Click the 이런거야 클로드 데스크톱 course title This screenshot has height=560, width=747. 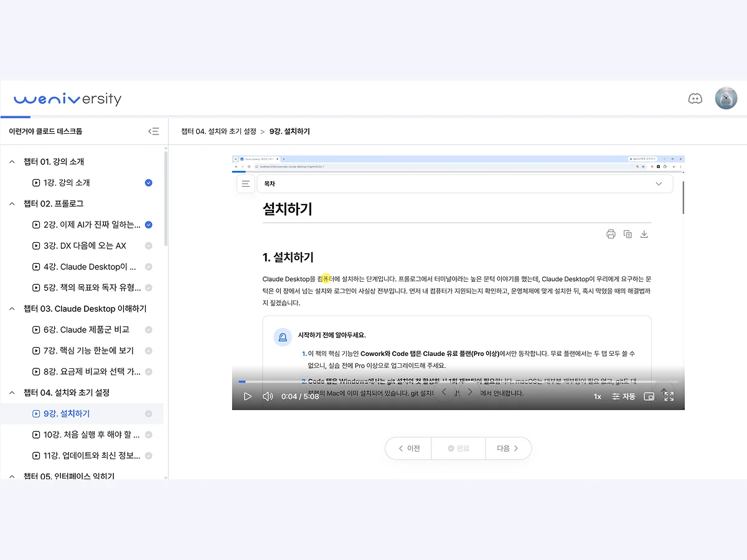pos(45,131)
